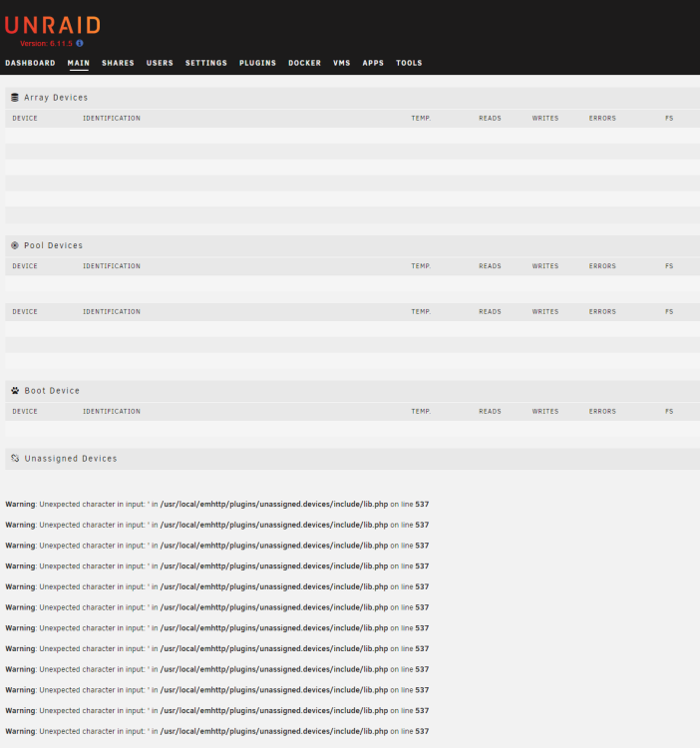Click DEVICE column header in Array Devices
700x748 pixels.
(x=25, y=119)
